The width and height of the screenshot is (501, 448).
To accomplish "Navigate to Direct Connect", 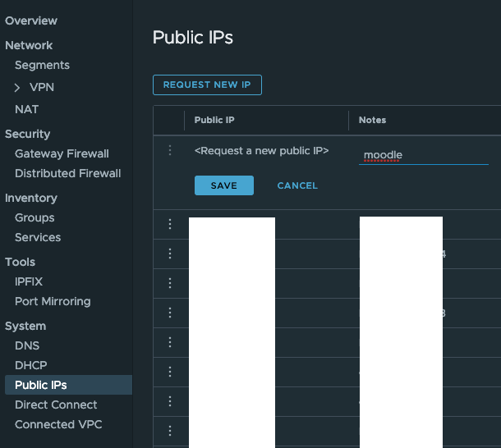I will [x=56, y=405].
